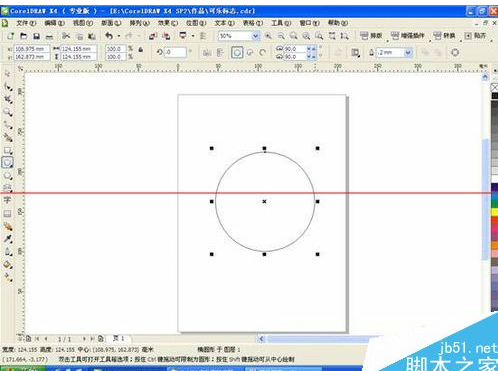Toggle the lock ratio padlock

click(141, 50)
